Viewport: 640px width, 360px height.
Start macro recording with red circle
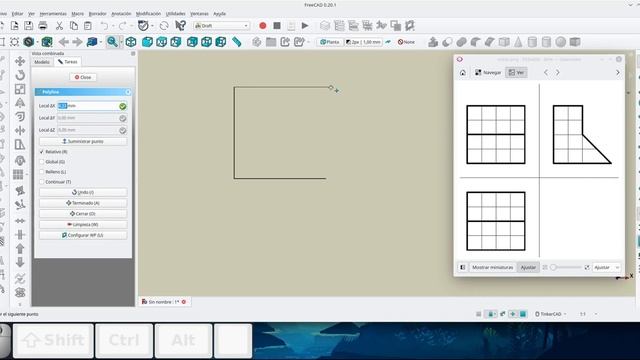[x=262, y=26]
